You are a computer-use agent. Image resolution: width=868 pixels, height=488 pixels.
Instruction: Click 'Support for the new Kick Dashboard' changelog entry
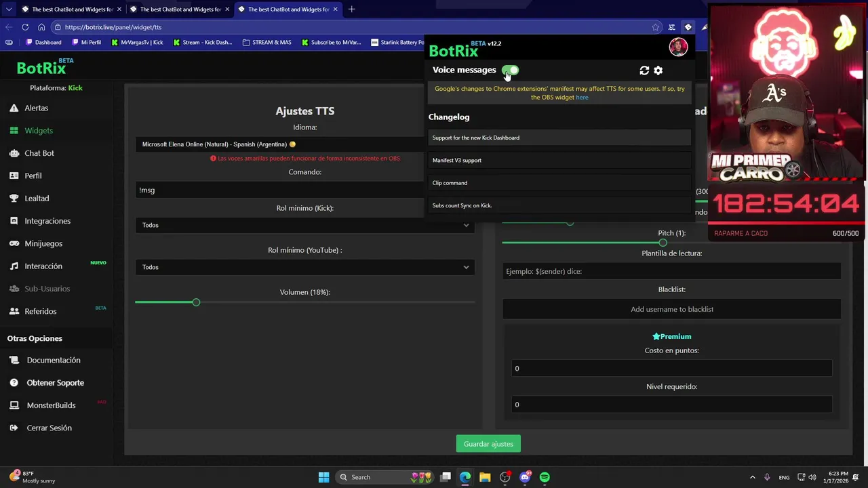(559, 138)
